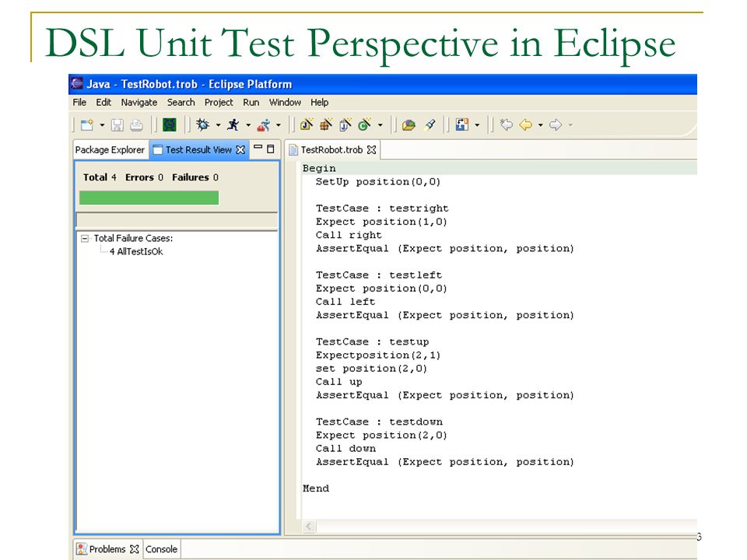Viewport: 747px width, 560px height.
Task: Click the Total 4 counter text
Action: (x=100, y=177)
